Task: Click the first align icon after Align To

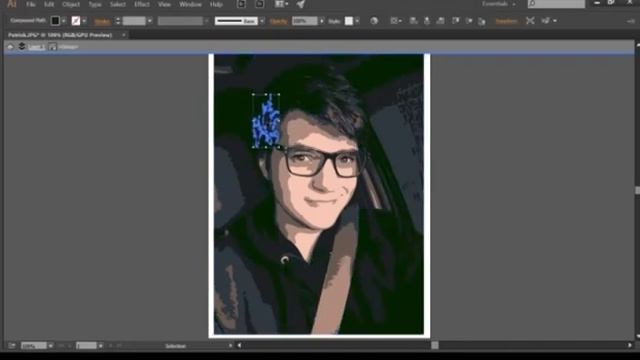Action: pos(413,21)
